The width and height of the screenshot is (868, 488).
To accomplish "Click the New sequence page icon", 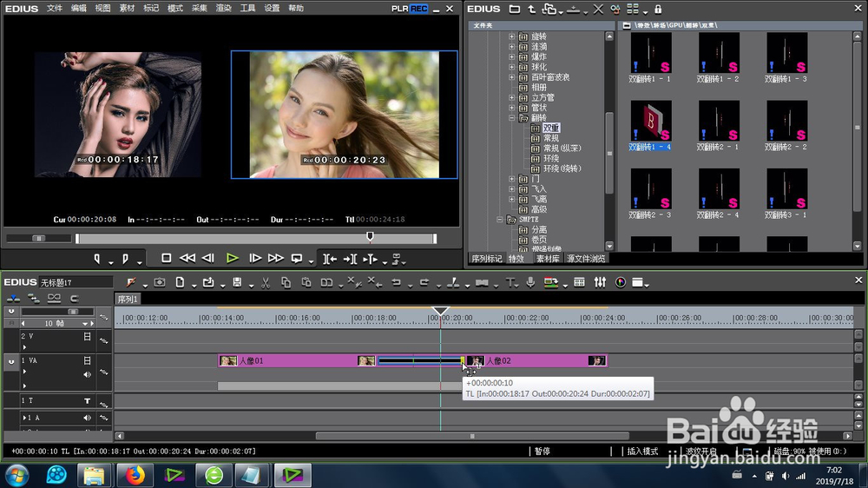I will (180, 282).
